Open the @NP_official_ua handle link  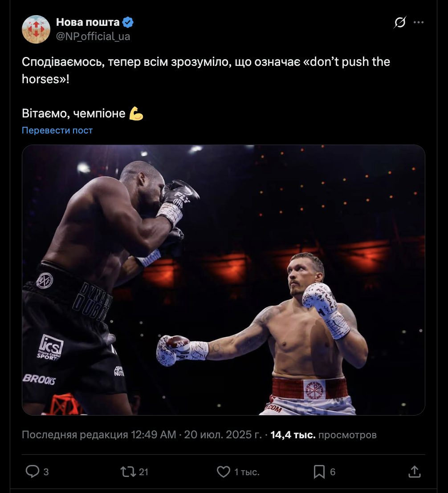pyautogui.click(x=93, y=36)
